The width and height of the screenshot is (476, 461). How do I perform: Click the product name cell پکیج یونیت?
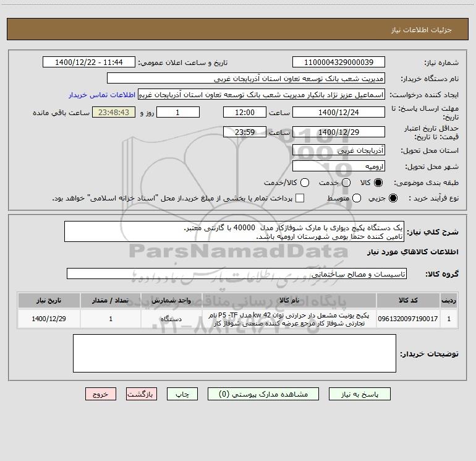pyautogui.click(x=289, y=319)
